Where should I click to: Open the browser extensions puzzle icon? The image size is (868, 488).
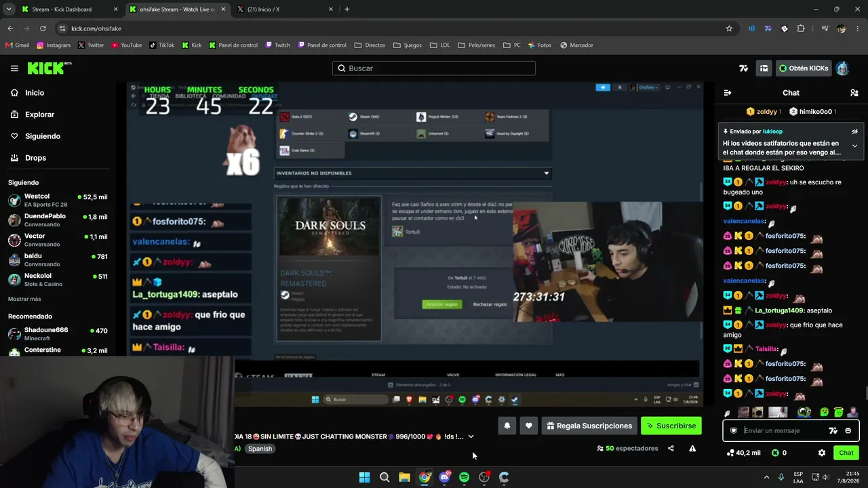(801, 28)
